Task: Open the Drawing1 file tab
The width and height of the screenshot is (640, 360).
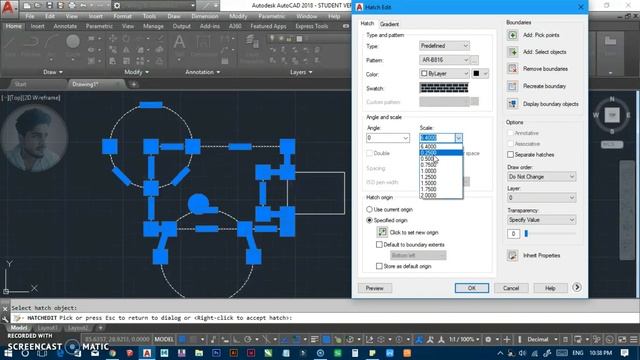Action: (x=85, y=84)
